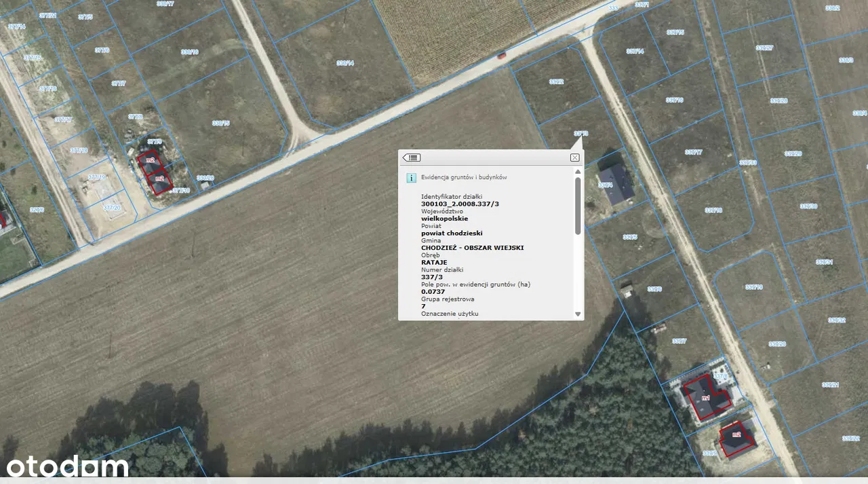Click parcel 377/20 with the building foundation
Screen dimensions: 868x484
point(112,208)
